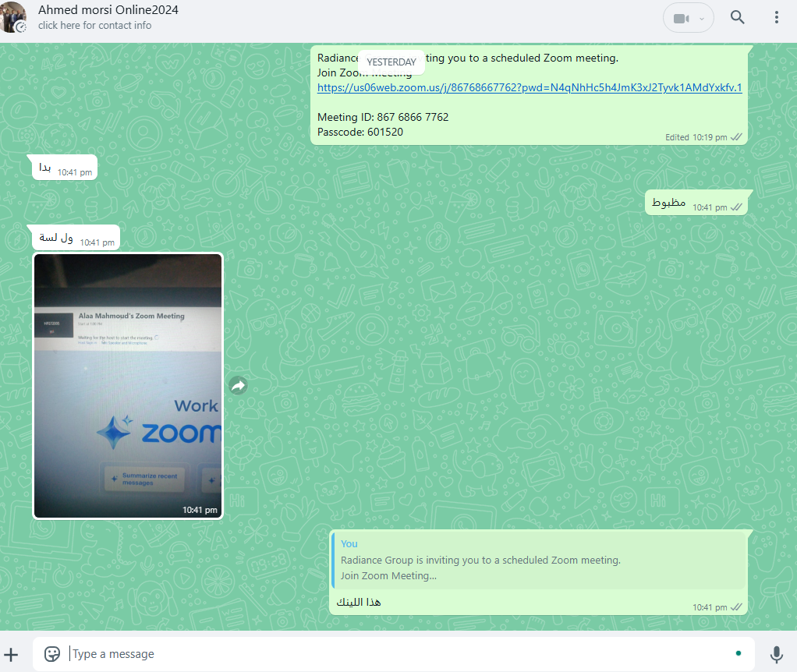The image size is (797, 672).
Task: Click the 'Edited' label on the Zoom invite
Action: 677,138
